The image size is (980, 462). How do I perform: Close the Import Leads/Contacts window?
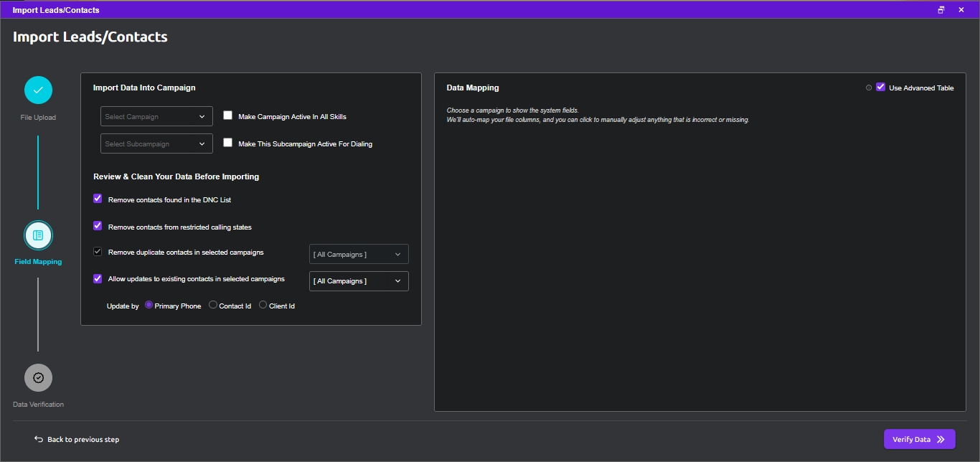(x=961, y=10)
